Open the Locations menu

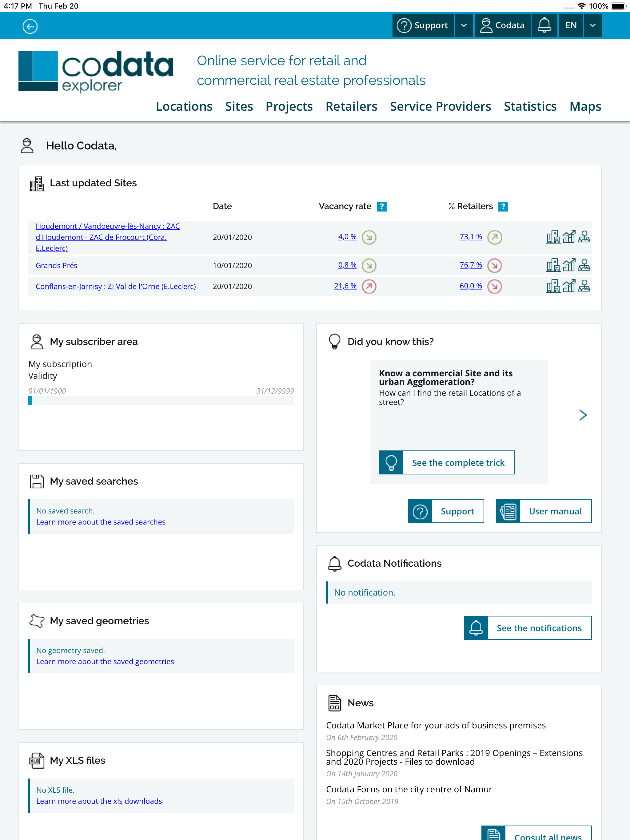point(184,106)
